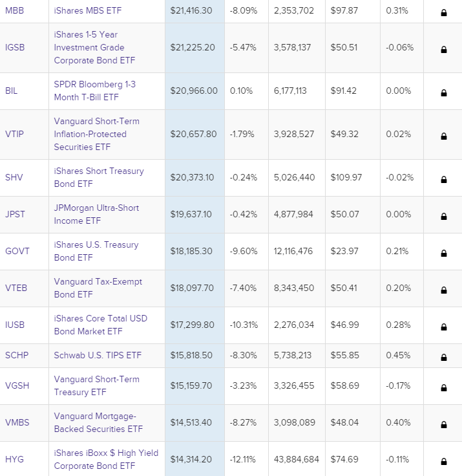Click the lock icon in the GOVT row

click(x=443, y=253)
